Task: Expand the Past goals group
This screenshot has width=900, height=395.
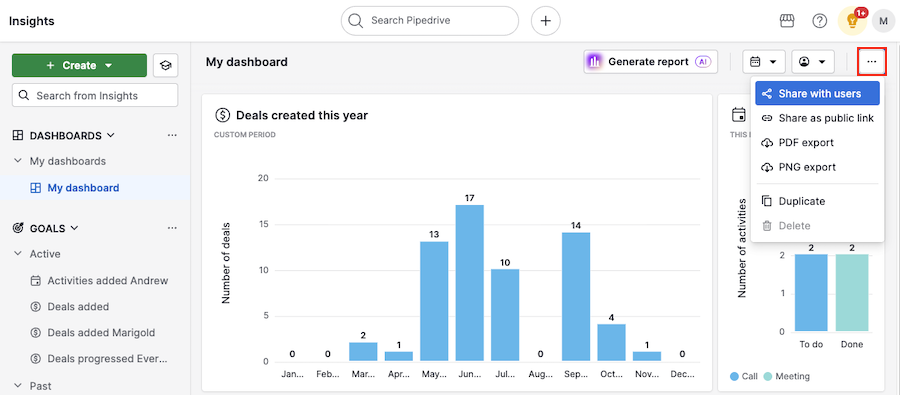Action: click(x=18, y=386)
